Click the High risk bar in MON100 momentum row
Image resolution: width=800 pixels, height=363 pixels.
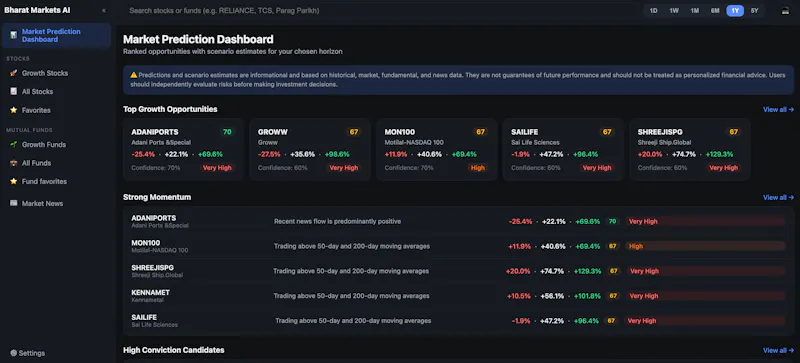pos(706,246)
